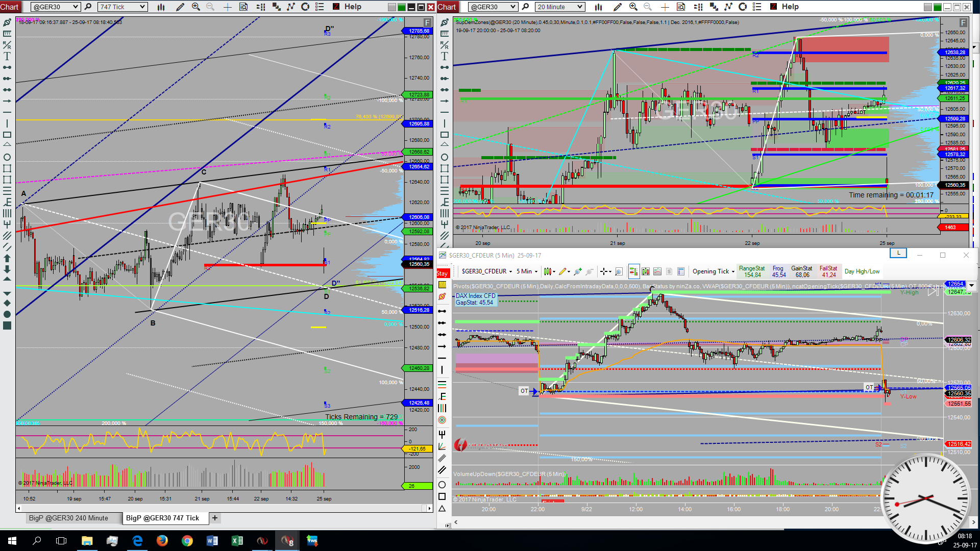Open Chart menu of 20 Minute window

[x=447, y=7]
